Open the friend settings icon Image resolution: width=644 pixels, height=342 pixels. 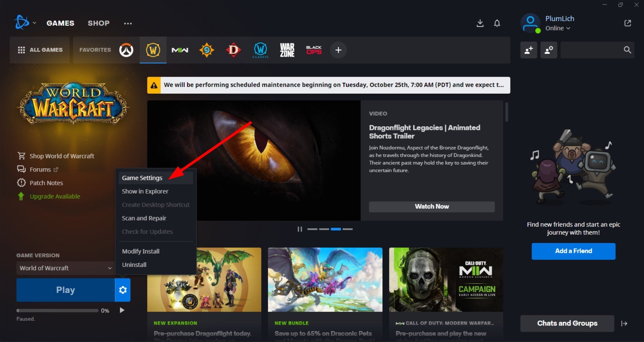pyautogui.click(x=549, y=50)
